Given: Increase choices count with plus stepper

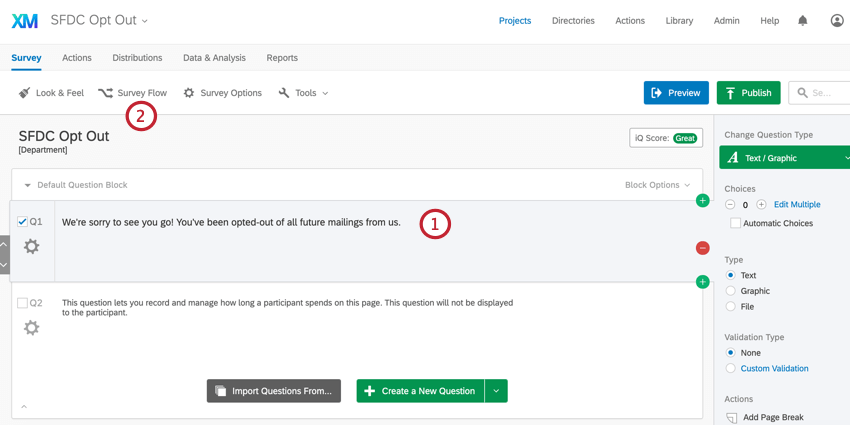Looking at the screenshot, I should coord(761,205).
